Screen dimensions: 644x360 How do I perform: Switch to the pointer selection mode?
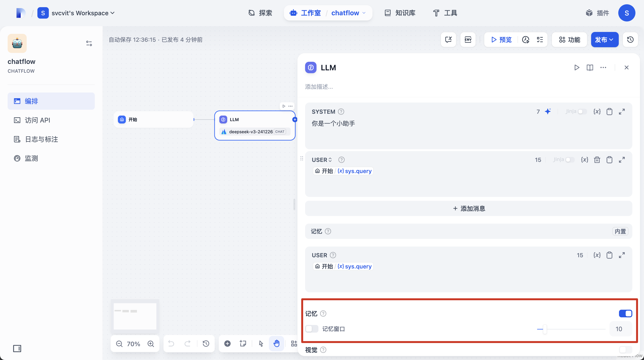[261, 344]
